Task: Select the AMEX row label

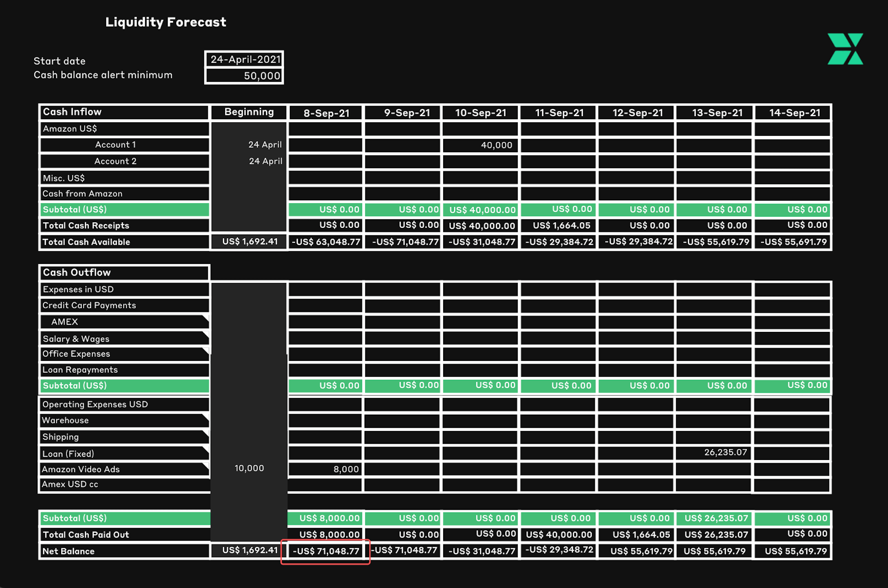Action: click(x=124, y=322)
